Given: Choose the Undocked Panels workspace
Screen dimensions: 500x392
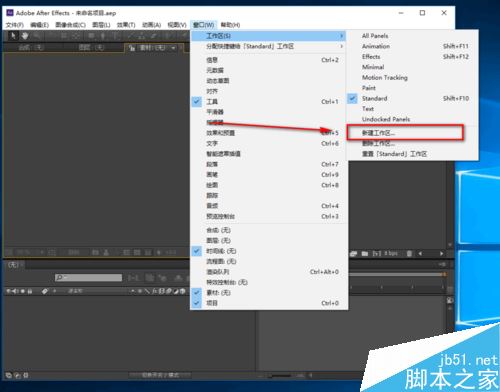Looking at the screenshot, I should [412, 119].
